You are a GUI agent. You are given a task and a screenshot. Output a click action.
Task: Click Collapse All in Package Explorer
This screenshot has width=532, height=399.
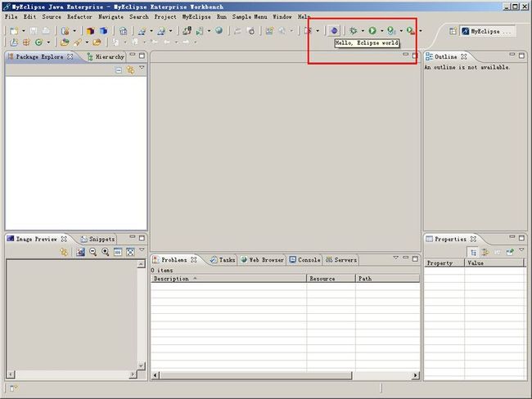coord(119,70)
